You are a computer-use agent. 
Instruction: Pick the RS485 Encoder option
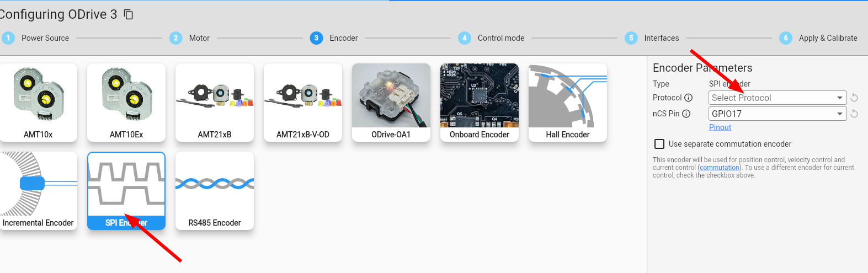coord(215,190)
